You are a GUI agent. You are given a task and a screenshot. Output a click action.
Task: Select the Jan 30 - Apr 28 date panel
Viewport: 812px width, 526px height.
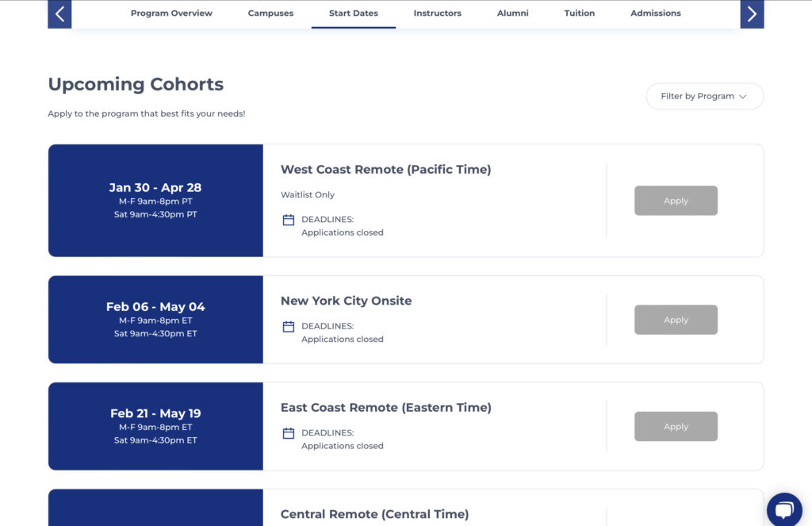155,200
